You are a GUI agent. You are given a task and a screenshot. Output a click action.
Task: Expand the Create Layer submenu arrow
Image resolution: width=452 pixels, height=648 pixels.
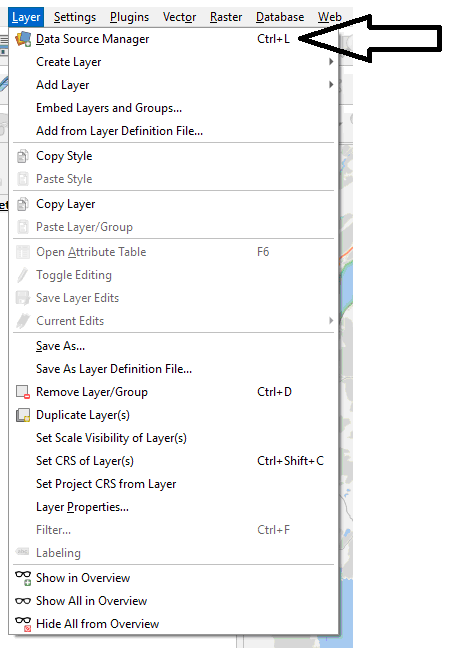click(x=331, y=62)
